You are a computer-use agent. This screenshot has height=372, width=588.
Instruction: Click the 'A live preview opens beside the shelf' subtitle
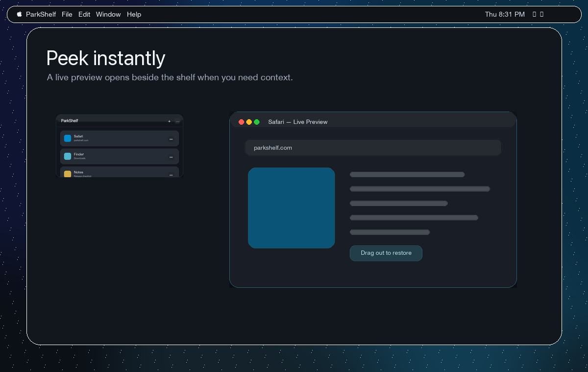(170, 77)
